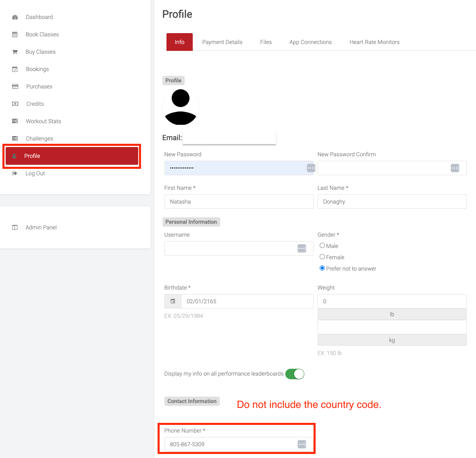Click the Book Classes calendar icon
Viewport: 476px width, 458px height.
[15, 35]
